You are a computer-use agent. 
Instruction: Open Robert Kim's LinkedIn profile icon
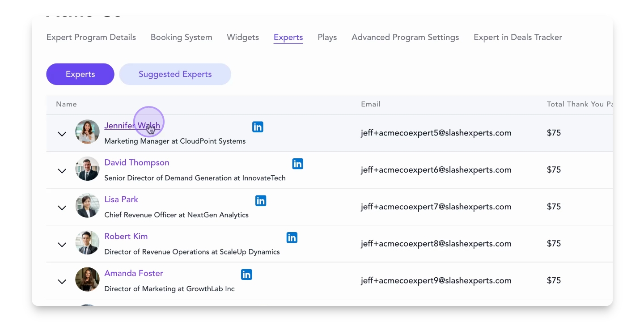tap(292, 238)
